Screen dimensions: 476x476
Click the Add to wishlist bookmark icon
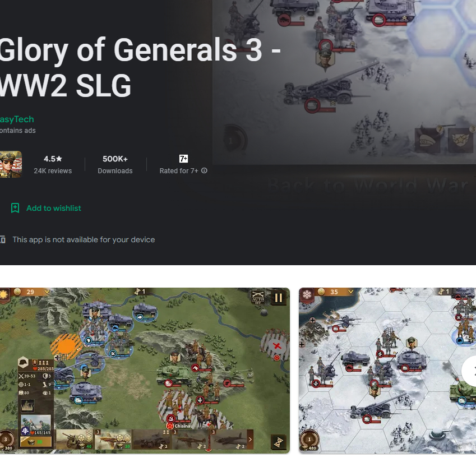(x=15, y=208)
